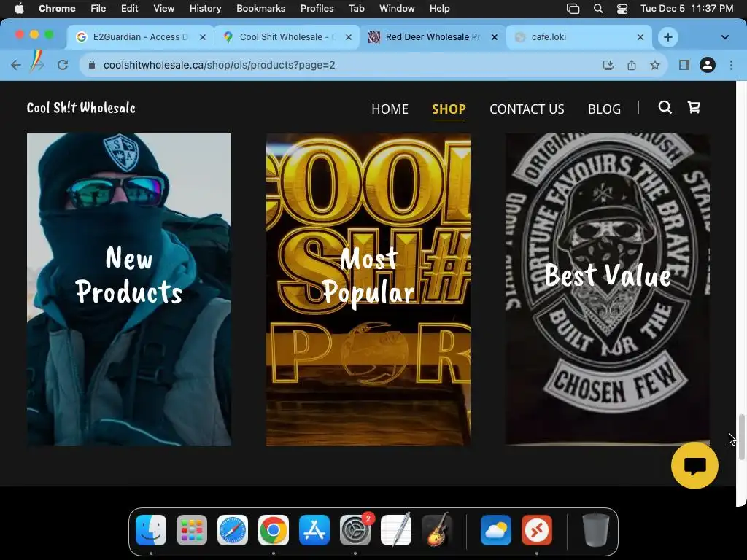
Task: Open the Chrome app menu
Action: (57, 9)
